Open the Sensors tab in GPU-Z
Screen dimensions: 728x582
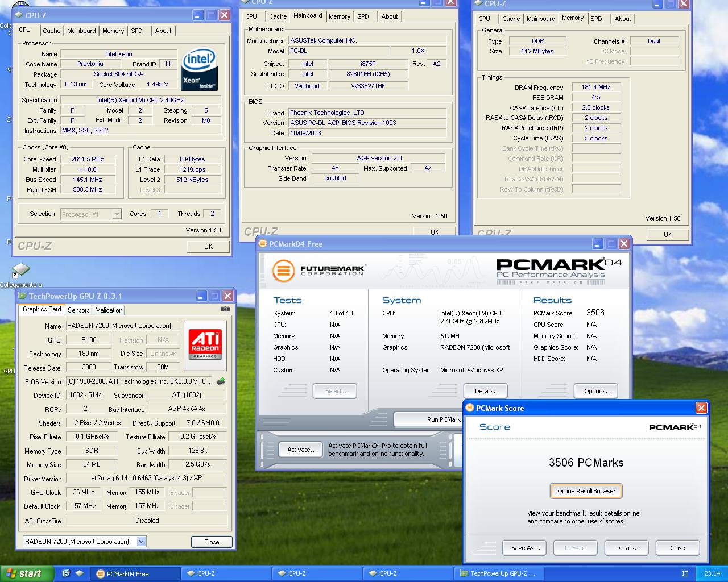pos(78,310)
